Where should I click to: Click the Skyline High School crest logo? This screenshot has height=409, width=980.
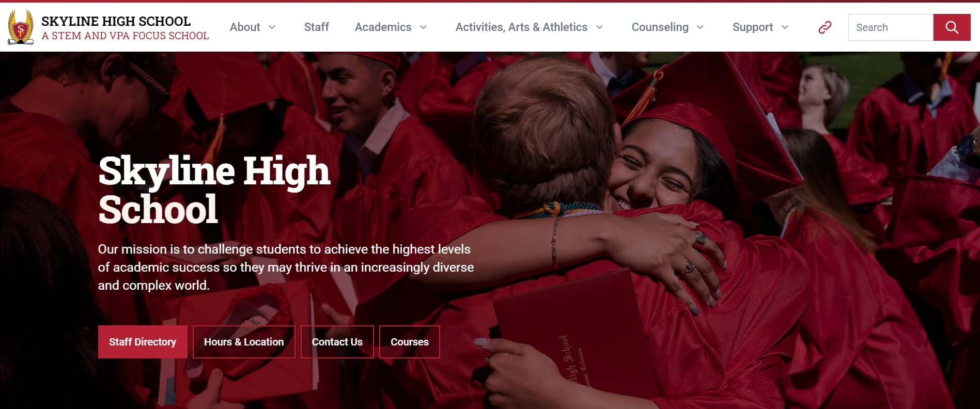(x=21, y=27)
